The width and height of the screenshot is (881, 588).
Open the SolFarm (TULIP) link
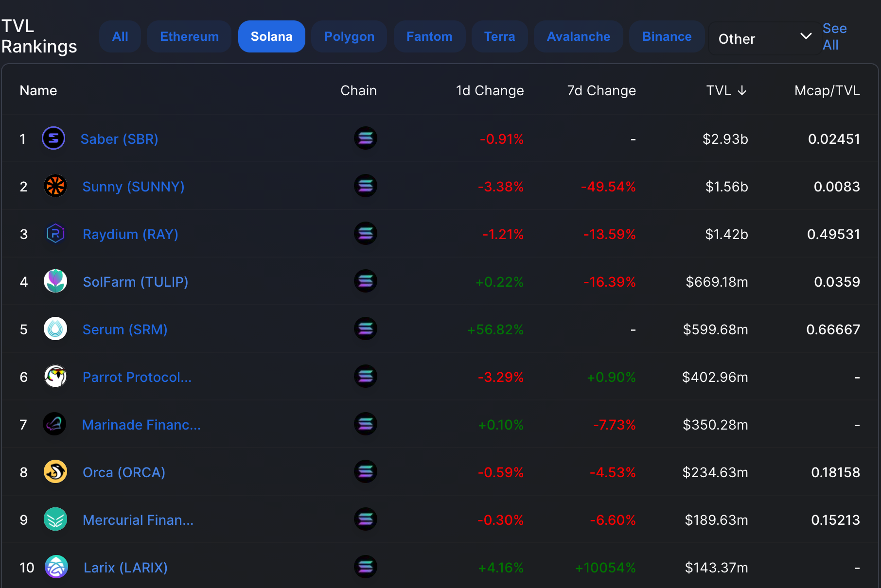[x=136, y=282]
